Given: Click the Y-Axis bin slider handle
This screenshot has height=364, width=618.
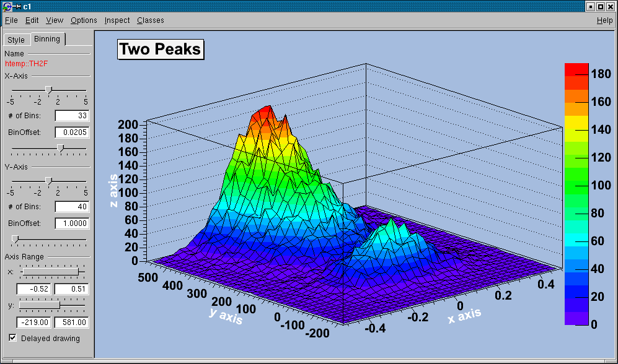Looking at the screenshot, I should click(49, 181).
